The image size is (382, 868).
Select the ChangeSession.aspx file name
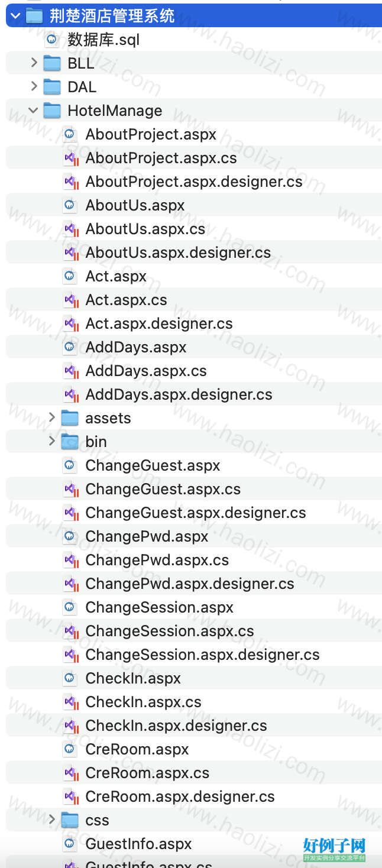tap(159, 607)
